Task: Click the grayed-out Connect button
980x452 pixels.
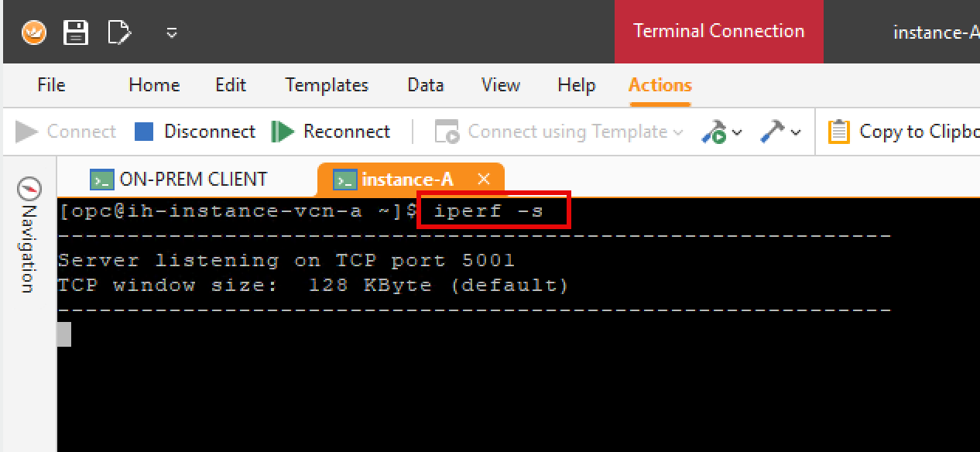Action: click(x=66, y=132)
